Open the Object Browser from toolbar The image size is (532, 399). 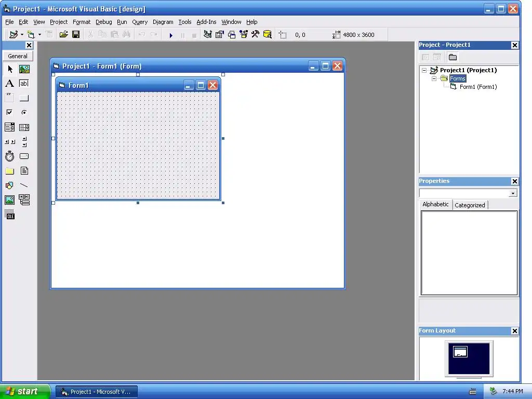tap(244, 35)
